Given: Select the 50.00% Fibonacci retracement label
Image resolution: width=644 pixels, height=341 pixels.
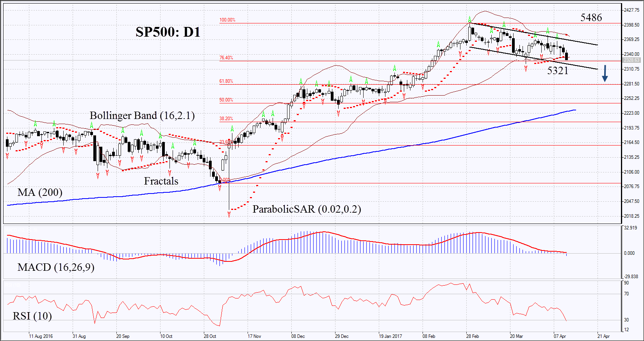Looking at the screenshot, I should pos(226,100).
